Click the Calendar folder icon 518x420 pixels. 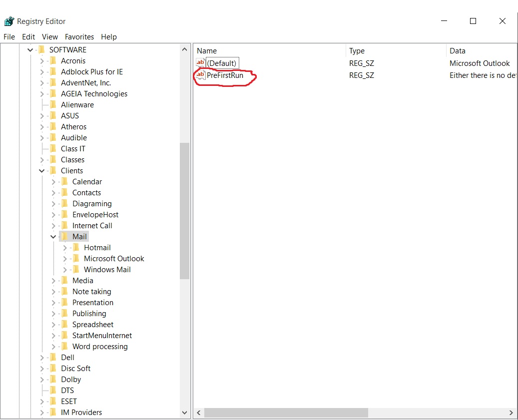click(65, 182)
